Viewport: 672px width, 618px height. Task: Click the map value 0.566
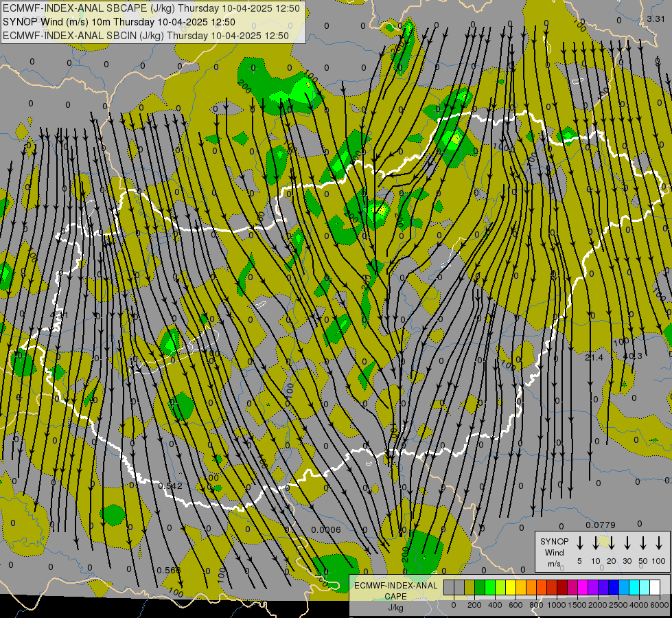pyautogui.click(x=168, y=571)
